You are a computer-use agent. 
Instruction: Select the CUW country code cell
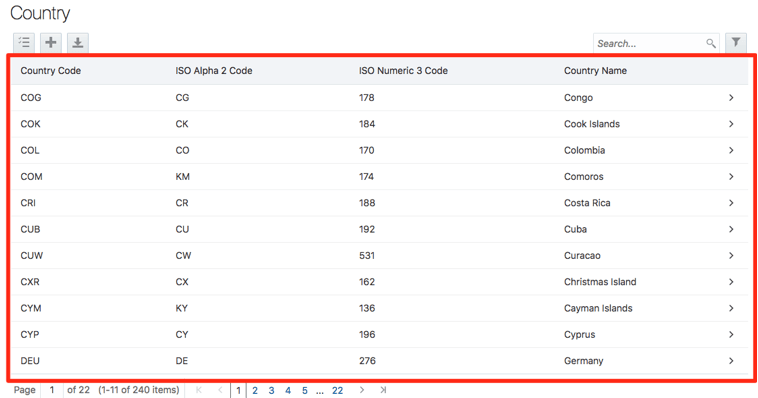click(32, 255)
